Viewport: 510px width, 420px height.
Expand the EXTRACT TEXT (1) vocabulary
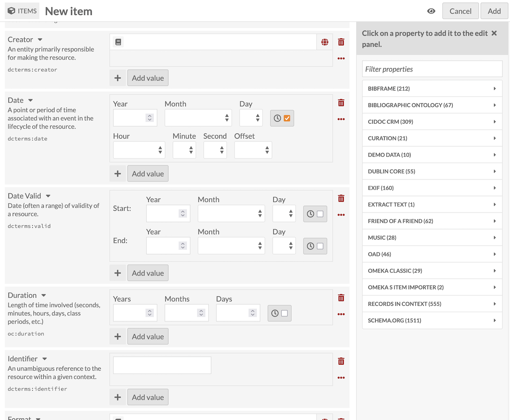(x=432, y=204)
